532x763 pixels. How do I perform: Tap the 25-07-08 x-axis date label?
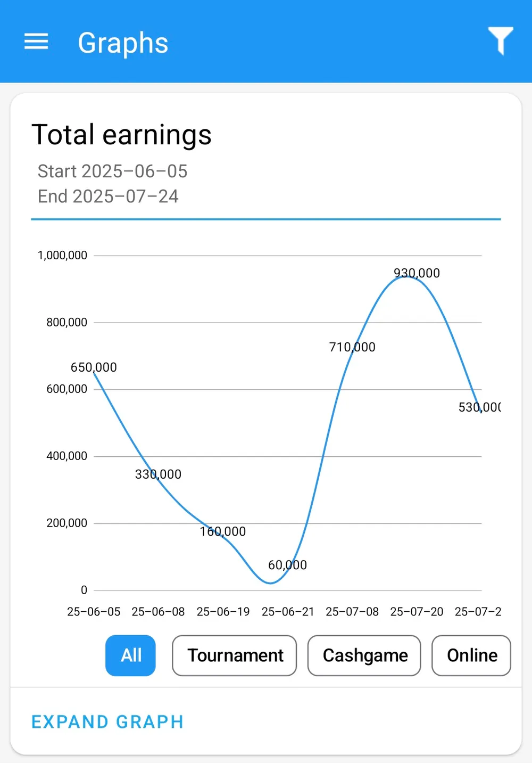(352, 612)
